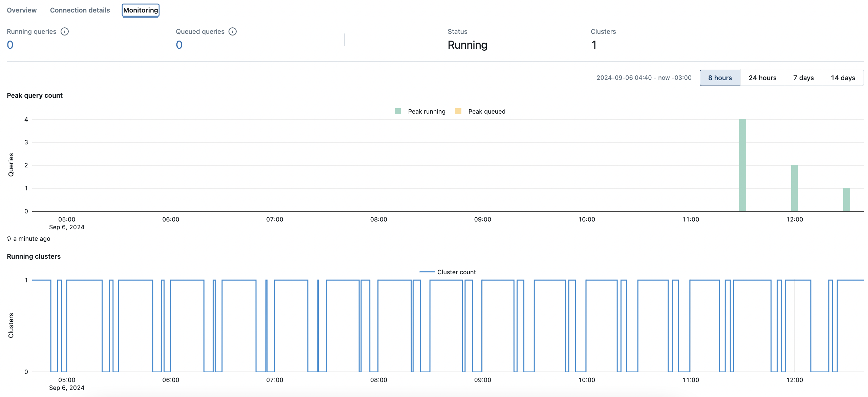Screen dimensions: 868x397
Task: Click the Peak running legend label
Action: (427, 111)
